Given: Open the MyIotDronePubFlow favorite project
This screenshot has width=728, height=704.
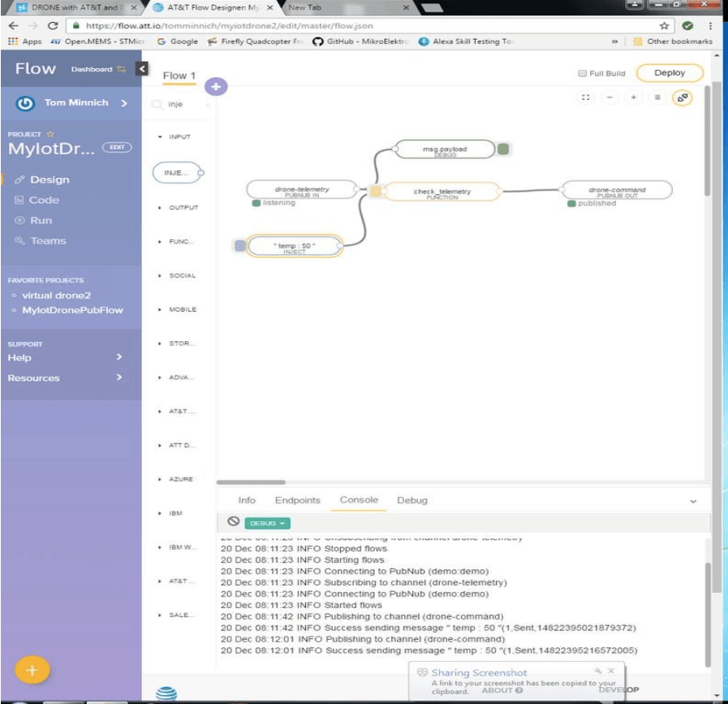Looking at the screenshot, I should [x=72, y=310].
